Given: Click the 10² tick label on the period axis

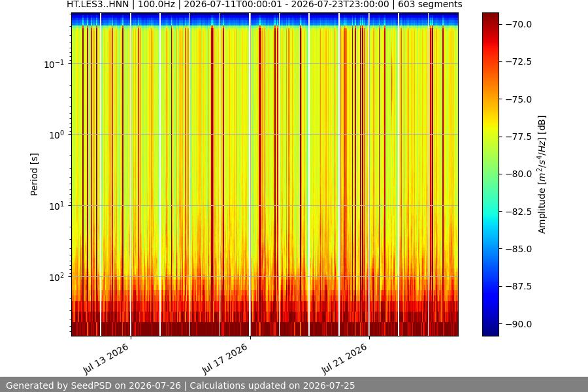Looking at the screenshot, I should pyautogui.click(x=57, y=277).
